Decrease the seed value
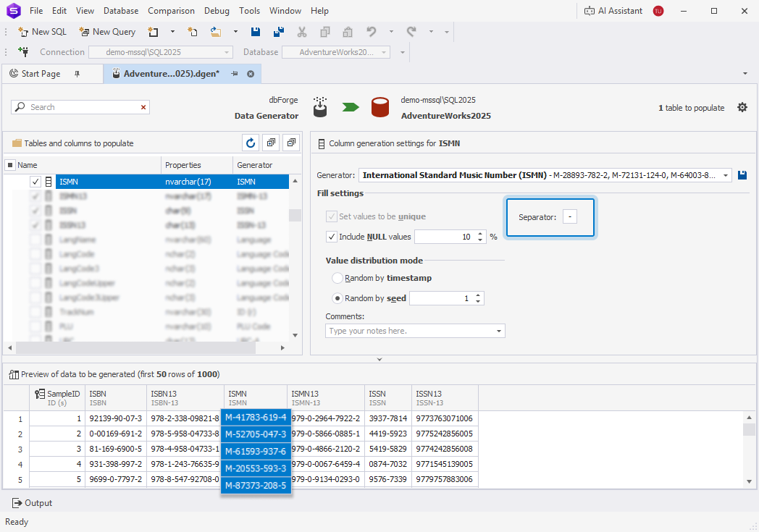Screen dimensions: 759x532 (x=478, y=301)
